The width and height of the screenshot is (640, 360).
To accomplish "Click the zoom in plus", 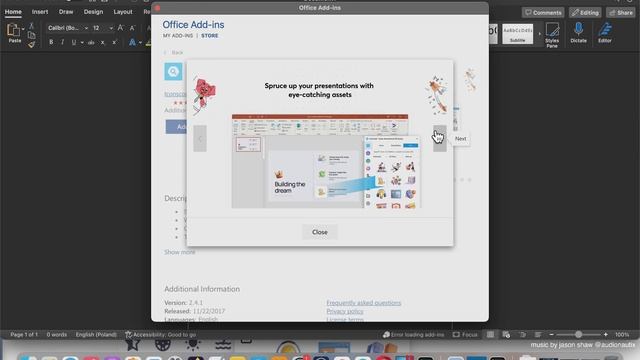I will (x=606, y=335).
